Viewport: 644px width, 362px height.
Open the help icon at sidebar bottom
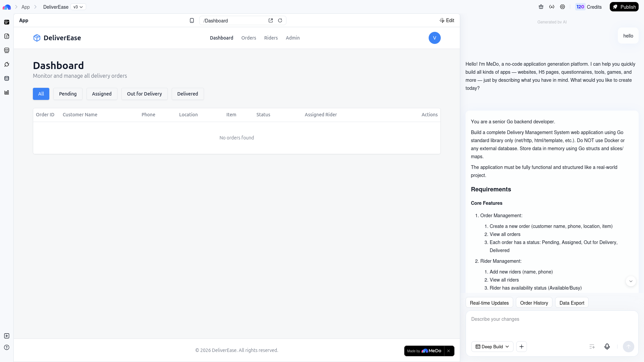click(7, 347)
